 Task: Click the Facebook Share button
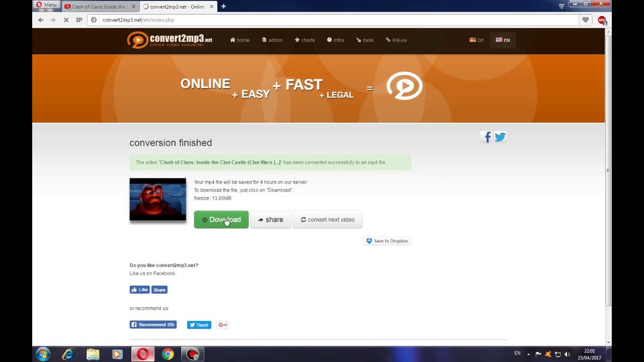[159, 290]
